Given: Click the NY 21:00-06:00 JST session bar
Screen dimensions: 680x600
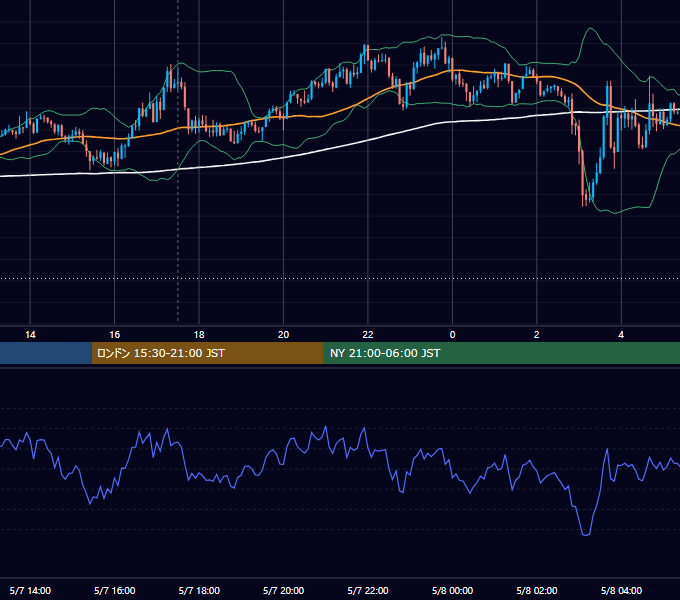Looking at the screenshot, I should 502,353.
